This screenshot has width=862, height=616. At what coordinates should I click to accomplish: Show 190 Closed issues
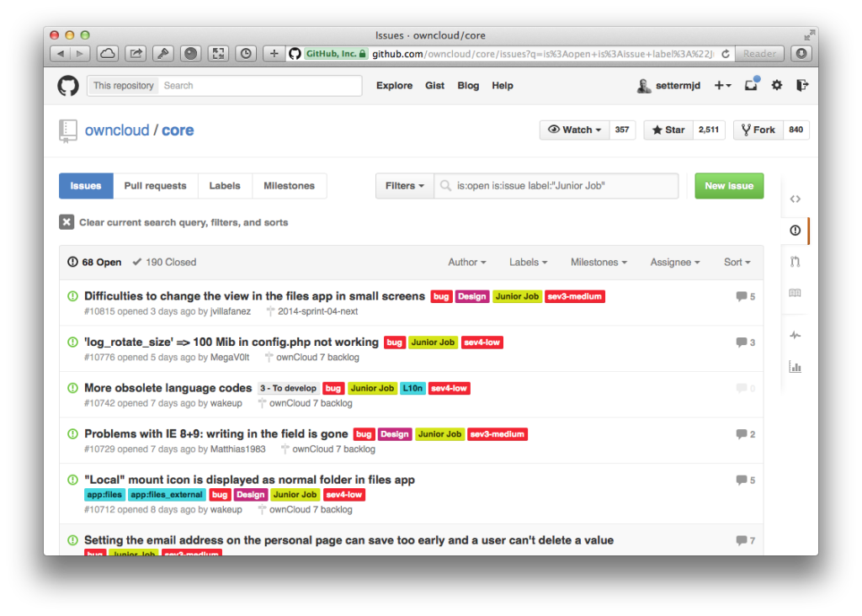click(164, 262)
